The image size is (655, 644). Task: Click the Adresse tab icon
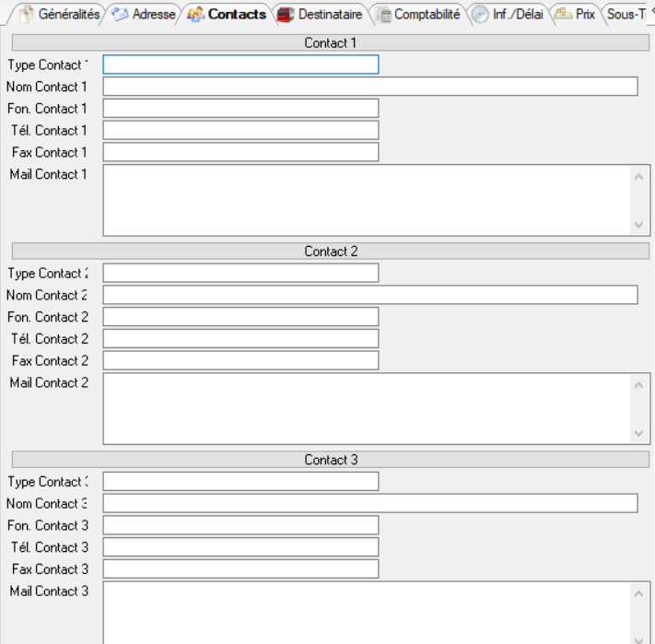pyautogui.click(x=120, y=14)
